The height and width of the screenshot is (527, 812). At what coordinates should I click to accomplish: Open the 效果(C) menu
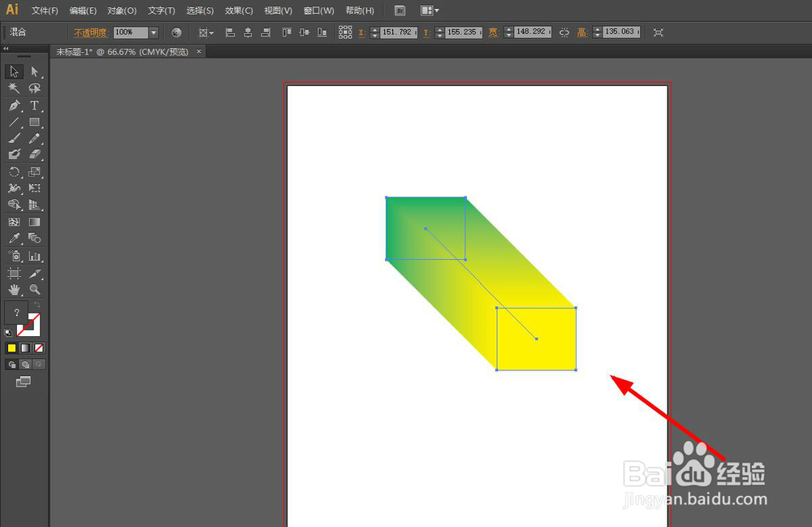239,11
